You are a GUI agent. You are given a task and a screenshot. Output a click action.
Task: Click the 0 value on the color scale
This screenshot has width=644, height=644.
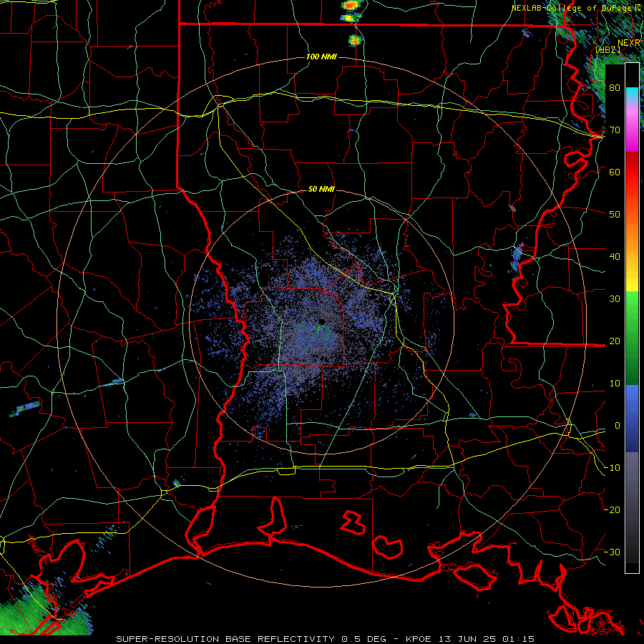tap(618, 426)
